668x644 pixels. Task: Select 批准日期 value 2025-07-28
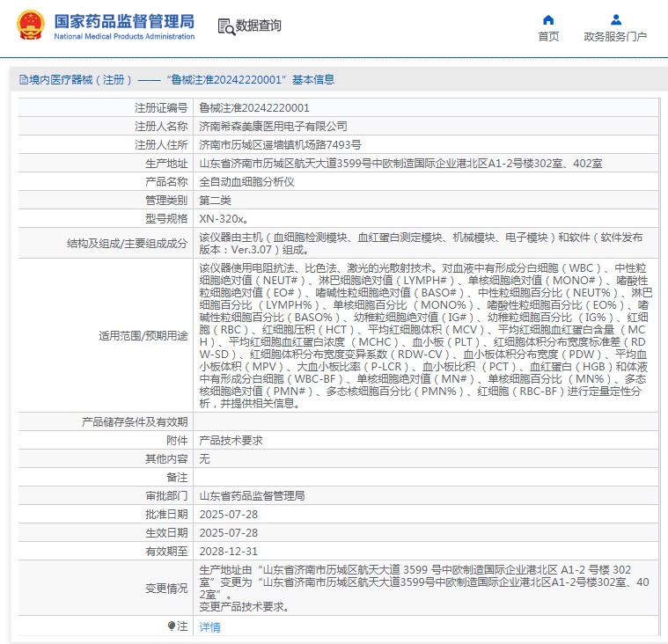[228, 515]
